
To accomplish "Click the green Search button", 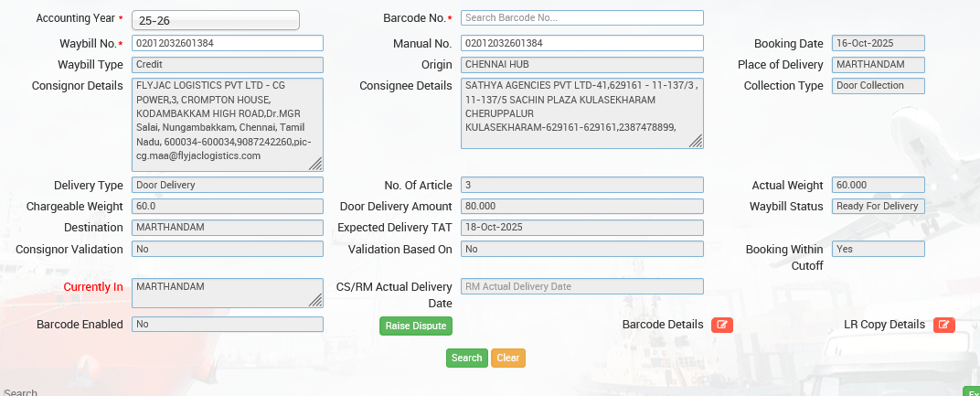I will (466, 358).
